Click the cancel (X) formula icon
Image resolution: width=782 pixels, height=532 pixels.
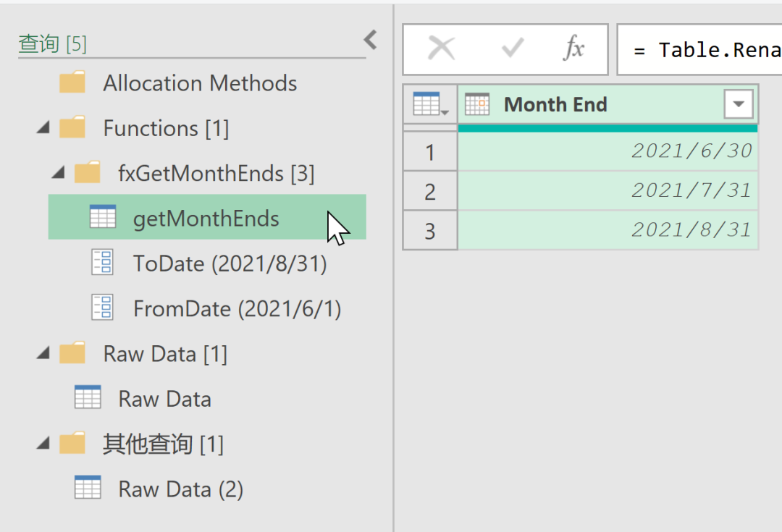coord(441,49)
